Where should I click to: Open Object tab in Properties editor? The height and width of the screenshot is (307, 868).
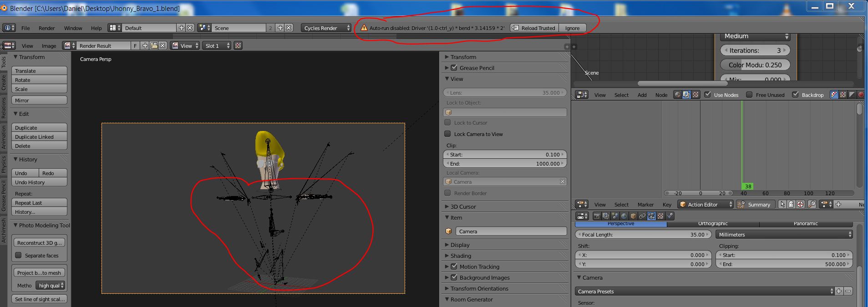633,216
